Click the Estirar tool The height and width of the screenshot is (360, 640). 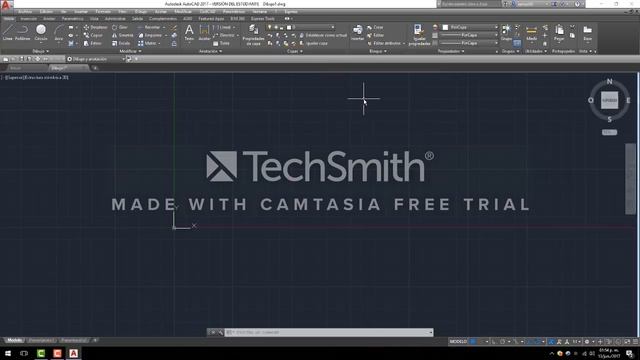point(93,43)
